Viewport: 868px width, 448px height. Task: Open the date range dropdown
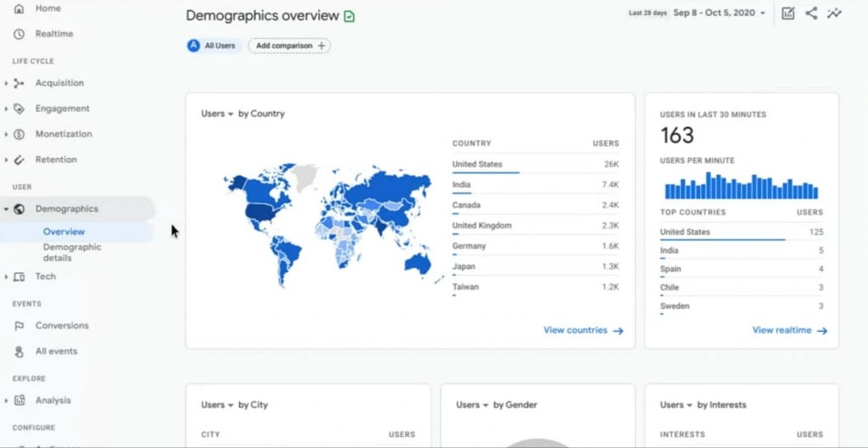[720, 14]
